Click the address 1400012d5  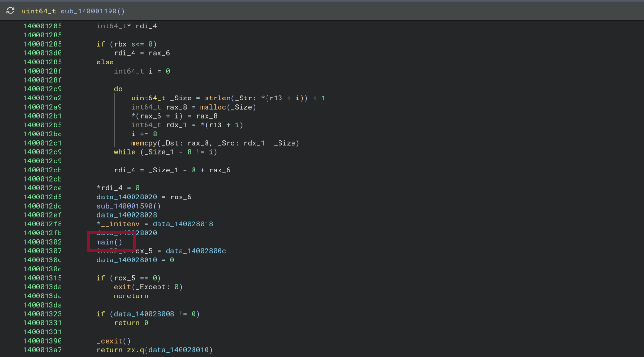click(x=42, y=197)
